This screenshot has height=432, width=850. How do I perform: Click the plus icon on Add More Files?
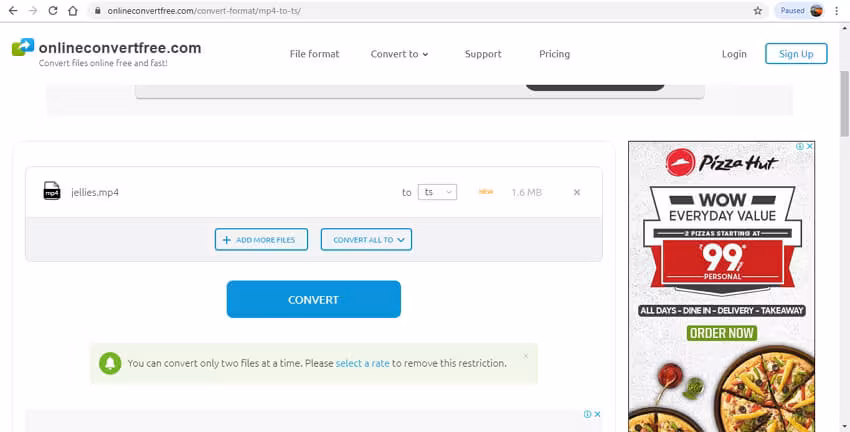click(227, 240)
